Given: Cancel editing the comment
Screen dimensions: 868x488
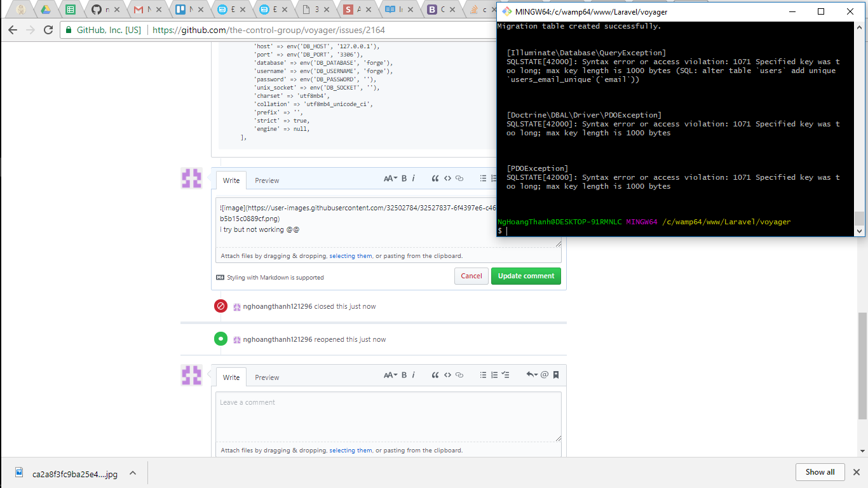Looking at the screenshot, I should click(471, 276).
